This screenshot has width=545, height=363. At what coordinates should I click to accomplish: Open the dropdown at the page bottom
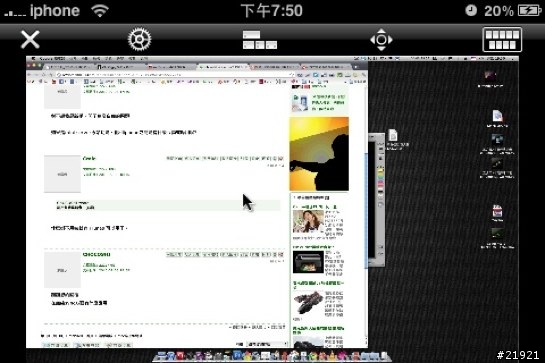tap(268, 344)
